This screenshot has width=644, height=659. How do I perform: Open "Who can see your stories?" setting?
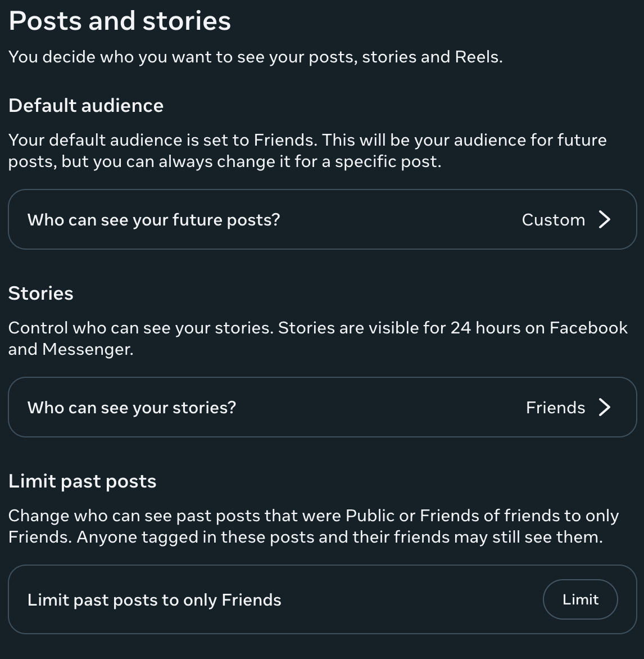[131, 407]
